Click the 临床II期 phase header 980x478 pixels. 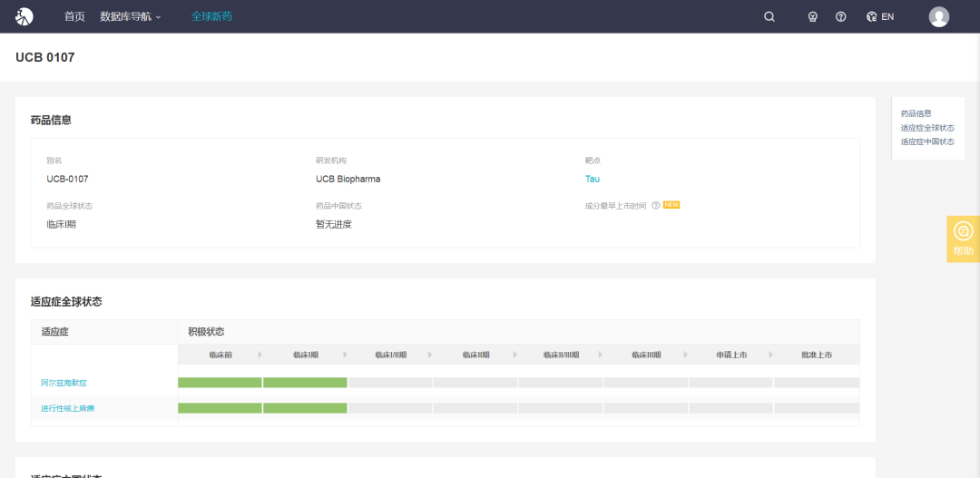click(x=475, y=355)
